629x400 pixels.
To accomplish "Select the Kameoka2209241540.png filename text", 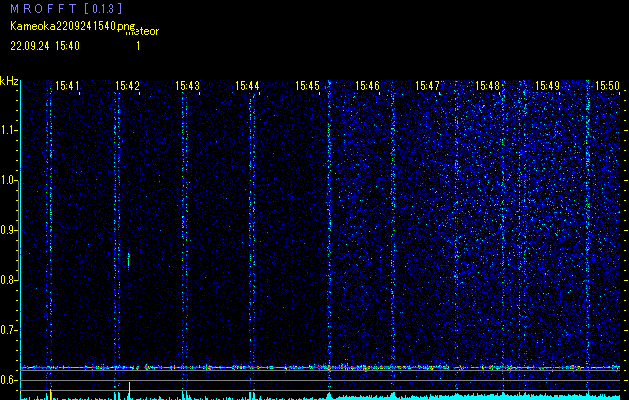I will 73,26.
